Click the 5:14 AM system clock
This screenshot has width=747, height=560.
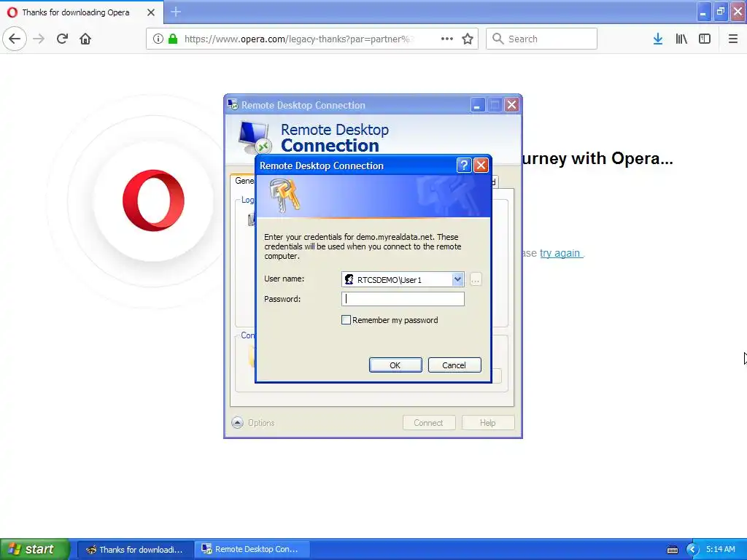tap(720, 550)
